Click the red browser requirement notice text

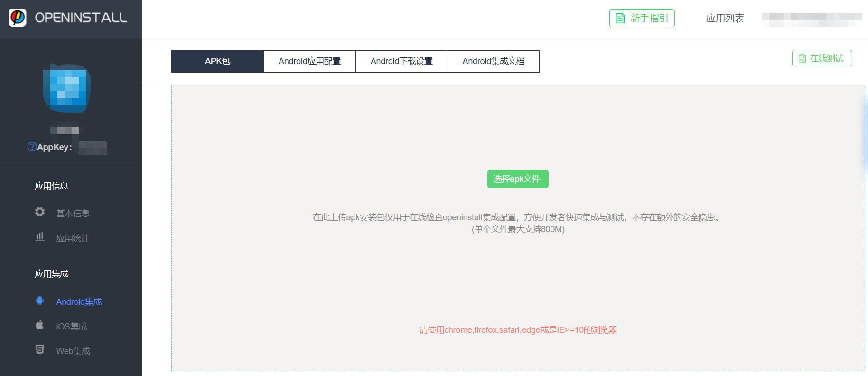[x=518, y=330]
